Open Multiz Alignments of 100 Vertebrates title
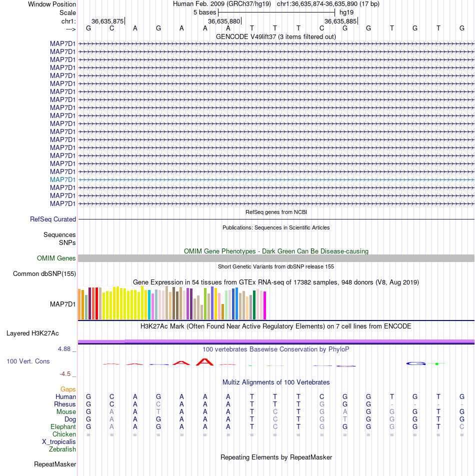This screenshot has height=476, width=475. click(x=276, y=382)
